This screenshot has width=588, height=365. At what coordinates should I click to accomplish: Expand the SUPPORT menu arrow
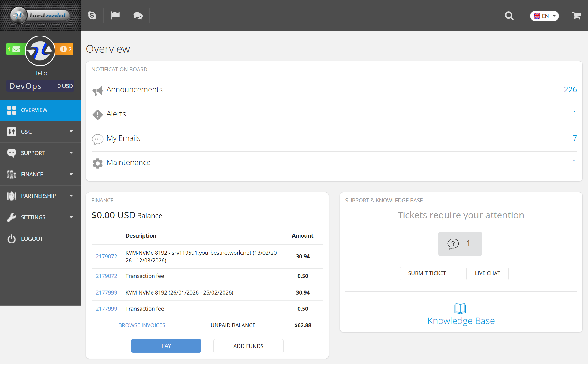click(71, 153)
